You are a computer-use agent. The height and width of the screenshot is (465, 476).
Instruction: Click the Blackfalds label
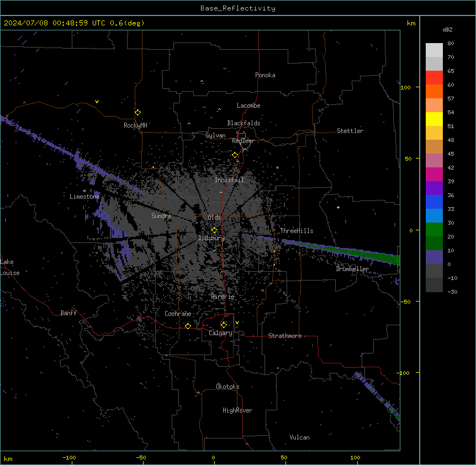coord(244,123)
